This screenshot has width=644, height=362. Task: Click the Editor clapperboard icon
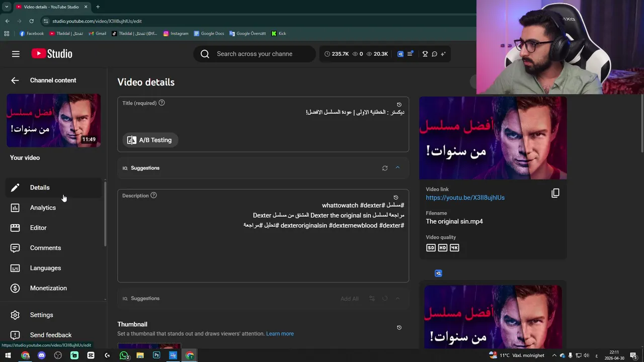click(15, 228)
